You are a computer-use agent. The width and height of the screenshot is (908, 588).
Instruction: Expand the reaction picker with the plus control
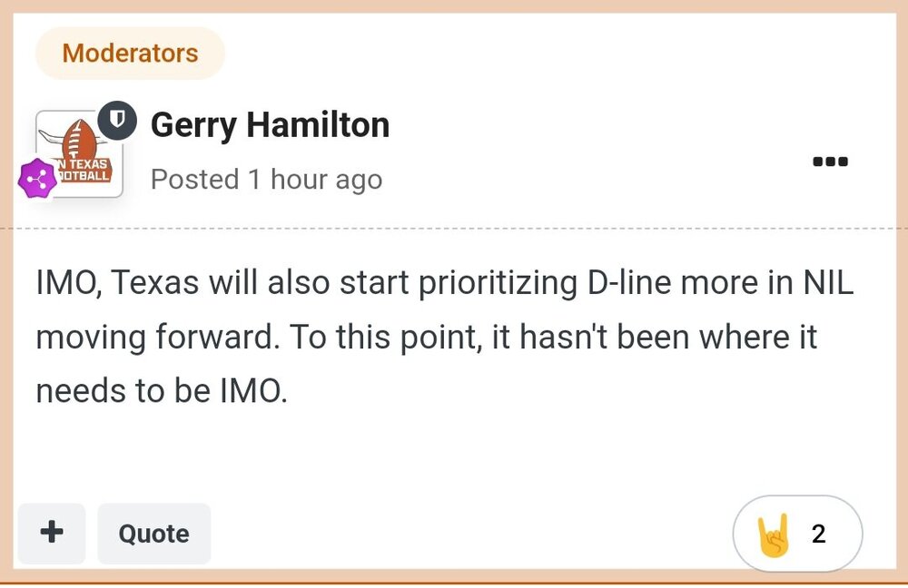pyautogui.click(x=51, y=534)
